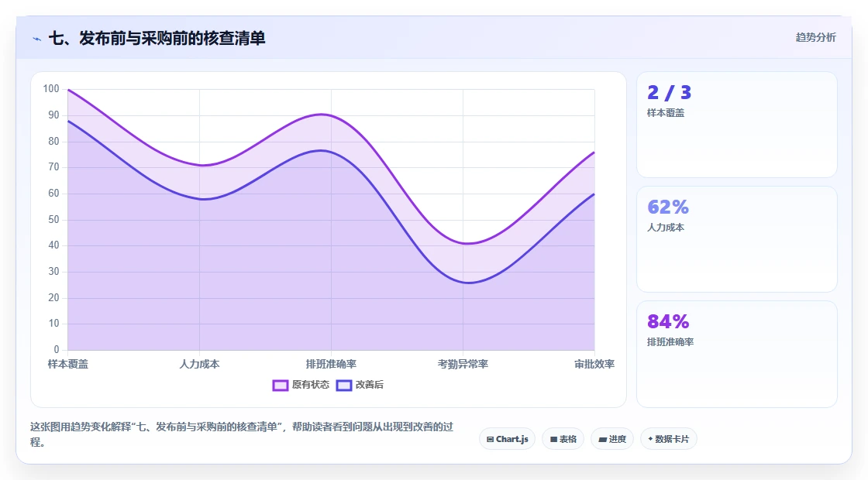
Task: Click the chart description paragraph text
Action: click(242, 434)
